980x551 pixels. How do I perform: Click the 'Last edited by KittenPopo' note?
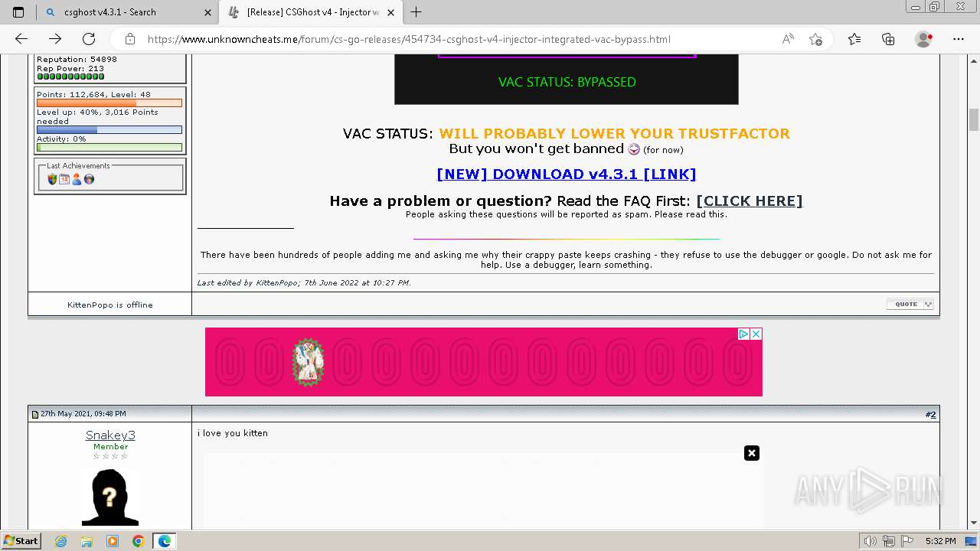(304, 282)
